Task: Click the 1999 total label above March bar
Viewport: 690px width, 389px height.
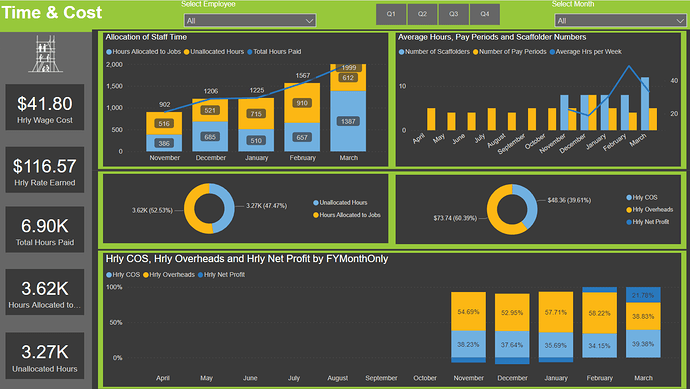Action: pos(349,67)
